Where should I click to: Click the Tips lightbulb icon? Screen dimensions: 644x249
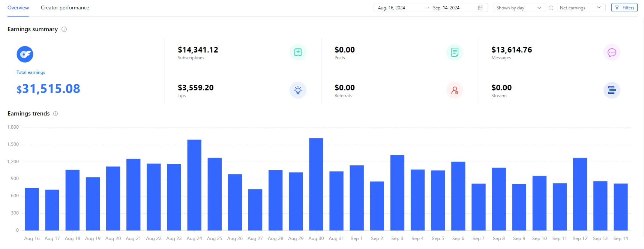tap(298, 90)
